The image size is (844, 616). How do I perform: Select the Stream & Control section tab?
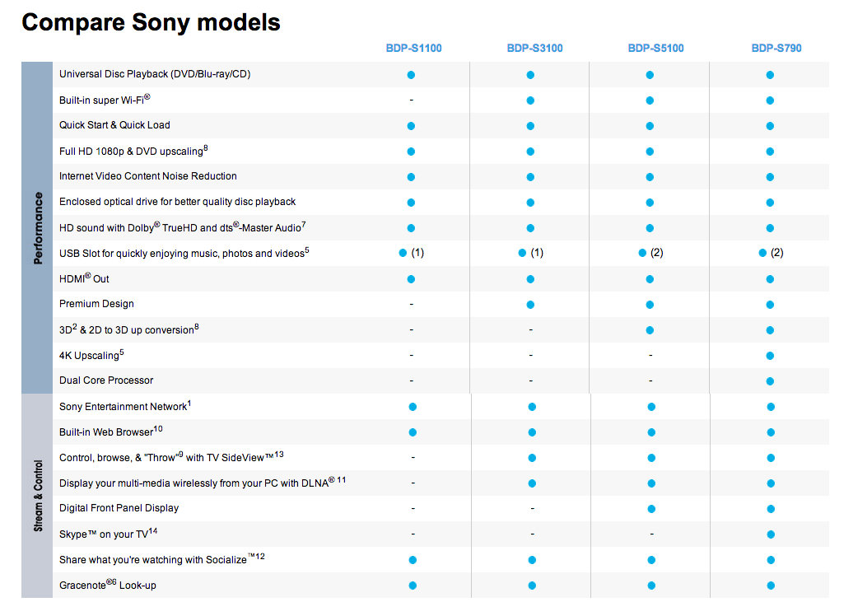tap(38, 496)
